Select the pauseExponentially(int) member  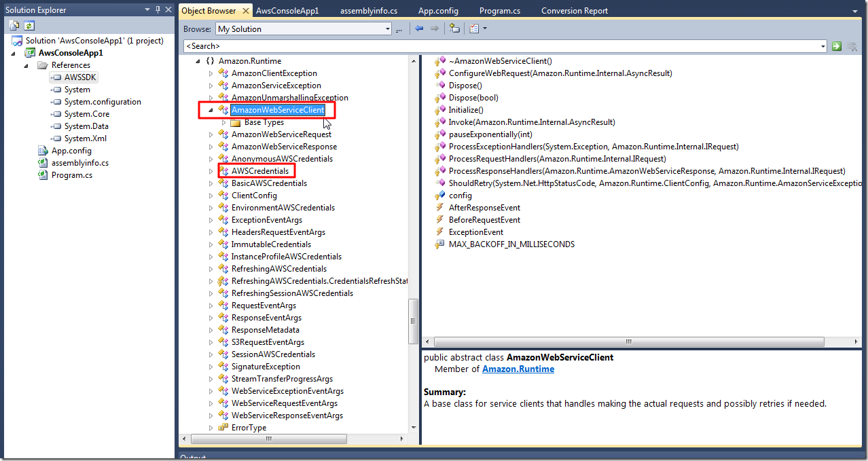click(x=490, y=134)
